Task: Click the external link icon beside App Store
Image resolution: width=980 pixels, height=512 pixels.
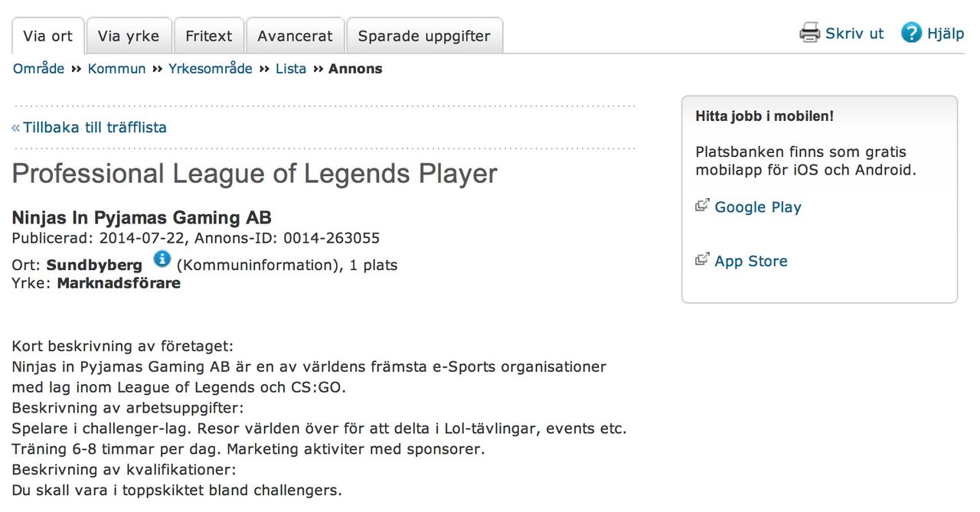Action: coord(702,259)
